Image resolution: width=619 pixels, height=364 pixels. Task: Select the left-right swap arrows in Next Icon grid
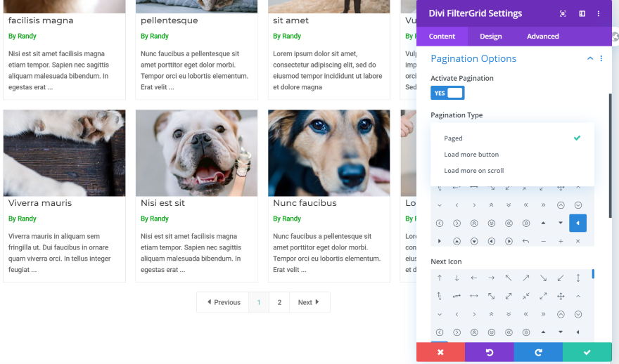click(457, 296)
